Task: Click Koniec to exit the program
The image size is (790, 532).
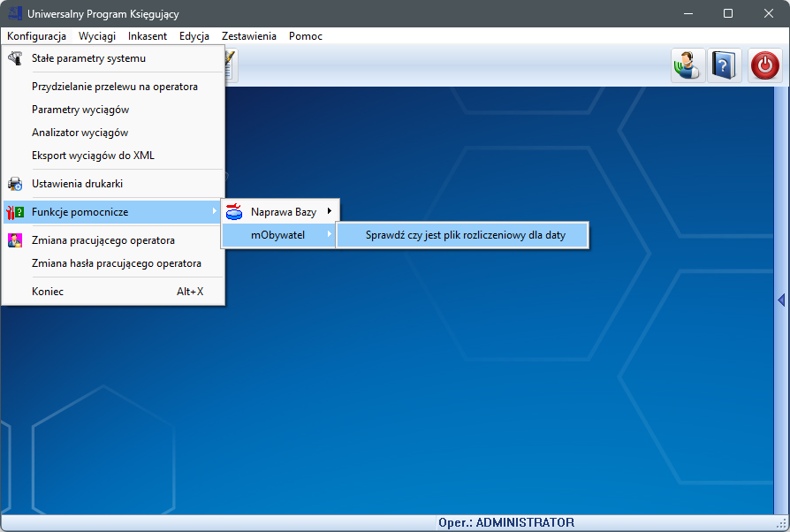Action: click(x=48, y=292)
